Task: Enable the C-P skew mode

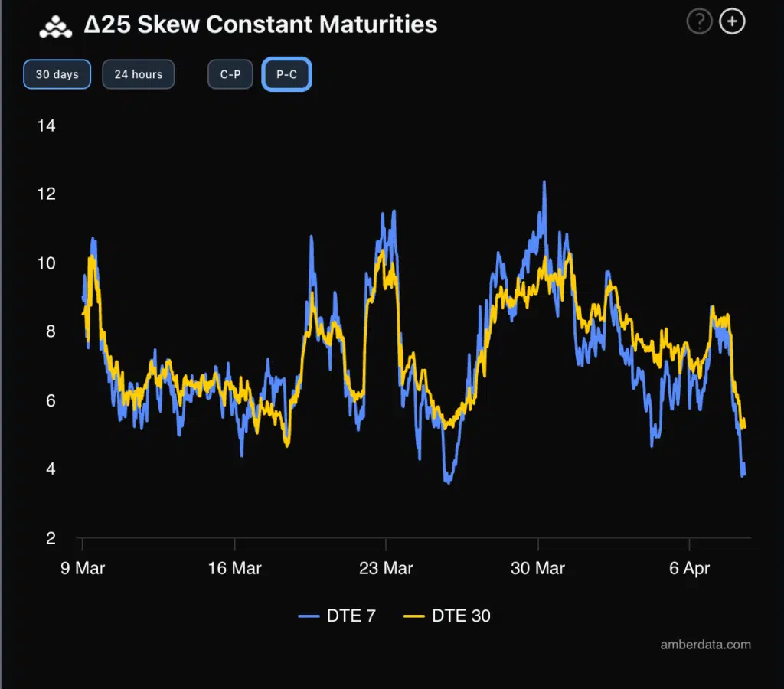Action: coord(230,74)
